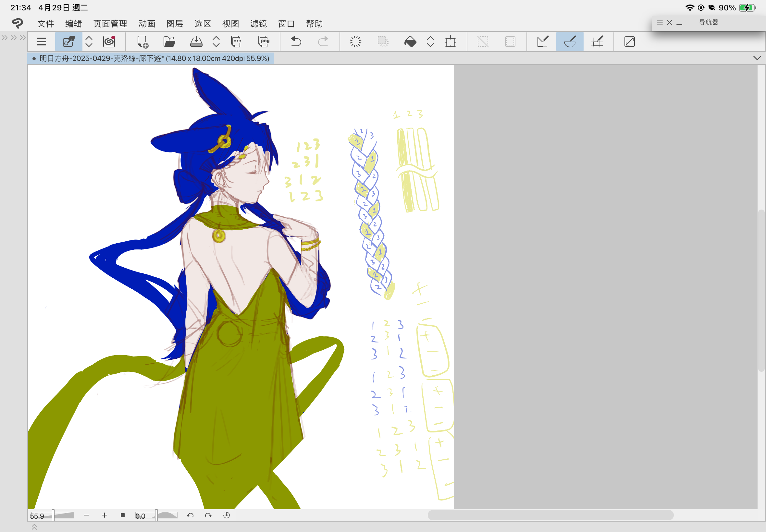This screenshot has height=532, width=766.
Task: Toggle Snap to Grid
Action: (x=597, y=42)
